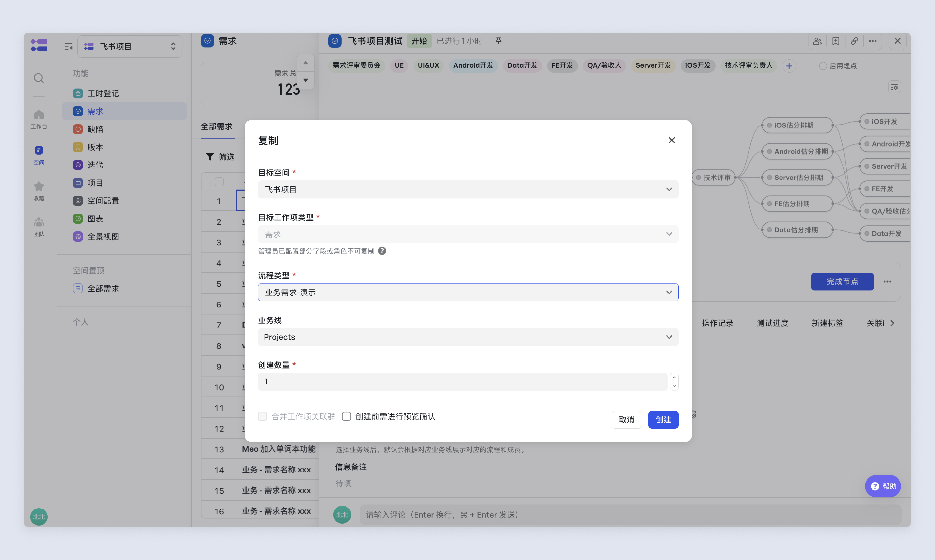Click the 取消 button
935x560 pixels.
(x=626, y=420)
